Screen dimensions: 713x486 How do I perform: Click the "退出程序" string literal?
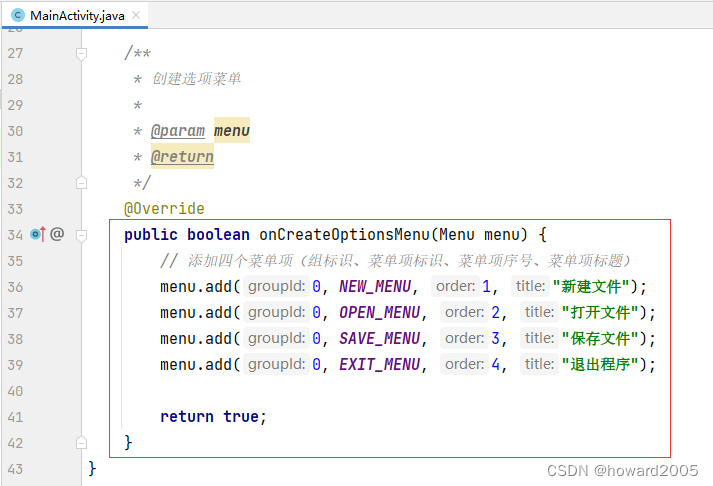point(600,364)
